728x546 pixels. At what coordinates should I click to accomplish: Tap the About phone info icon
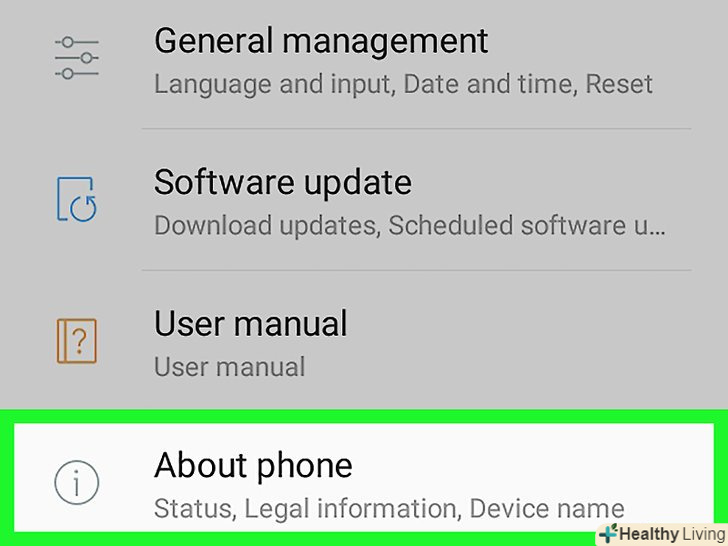point(77,482)
